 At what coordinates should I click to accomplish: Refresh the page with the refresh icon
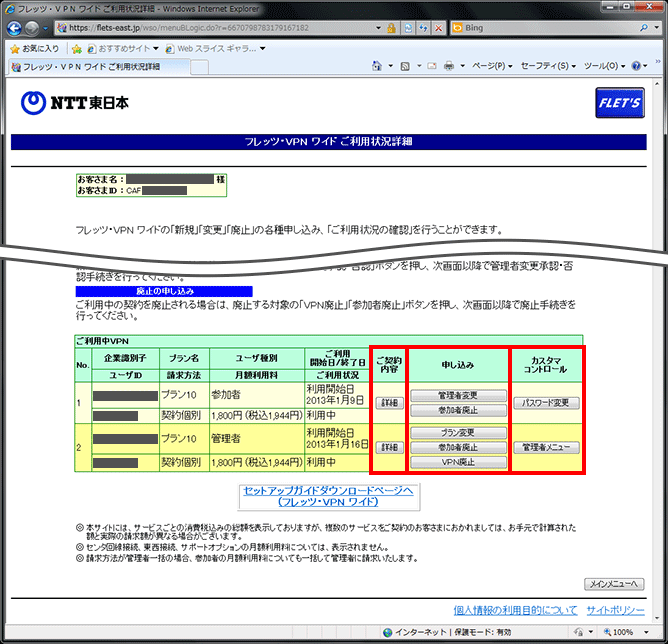(423, 28)
